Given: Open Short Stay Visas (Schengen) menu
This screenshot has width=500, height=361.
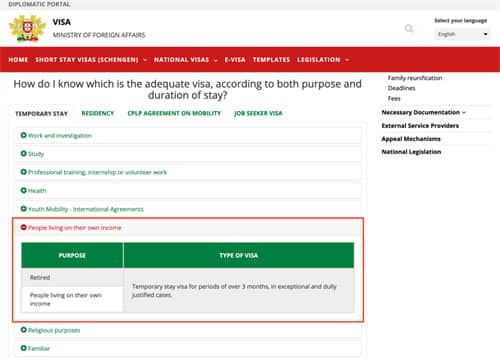Looking at the screenshot, I should (91, 60).
